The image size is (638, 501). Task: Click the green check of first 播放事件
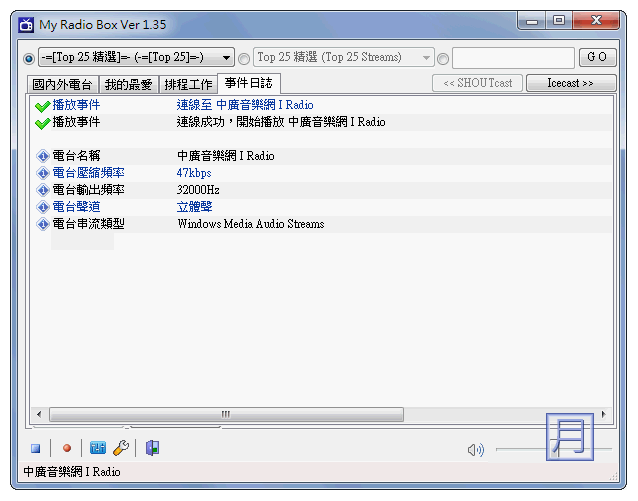coord(42,106)
